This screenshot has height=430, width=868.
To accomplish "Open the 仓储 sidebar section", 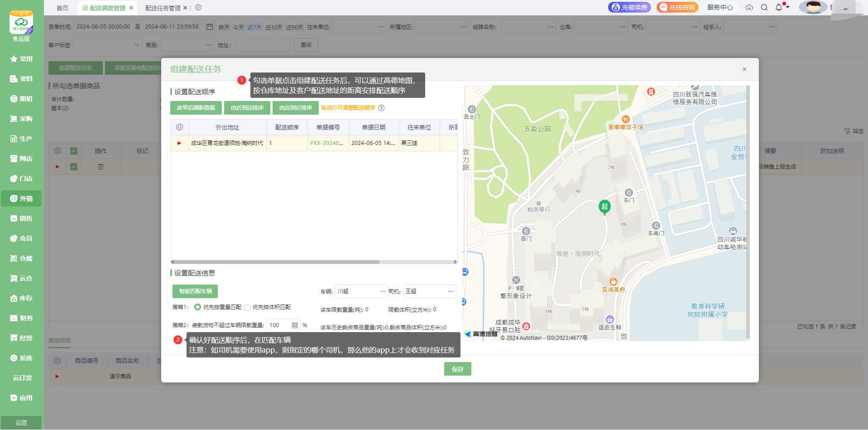I will point(21,258).
